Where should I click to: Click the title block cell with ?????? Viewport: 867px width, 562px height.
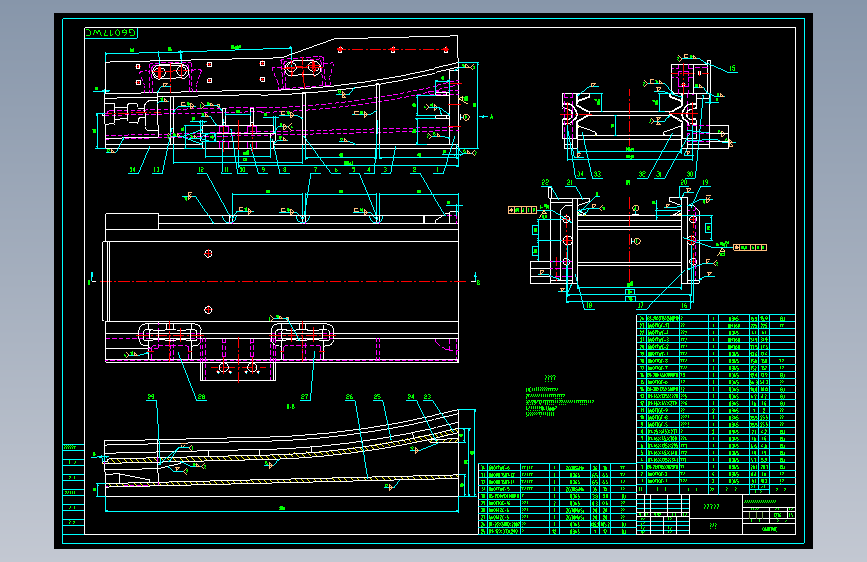pos(712,506)
